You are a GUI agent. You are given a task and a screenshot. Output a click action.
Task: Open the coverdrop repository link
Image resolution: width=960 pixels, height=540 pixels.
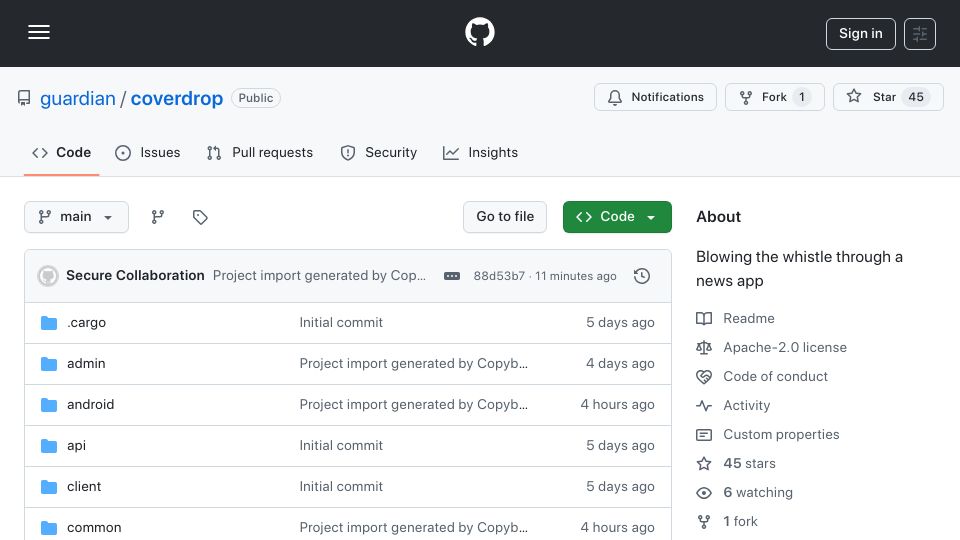(x=176, y=99)
